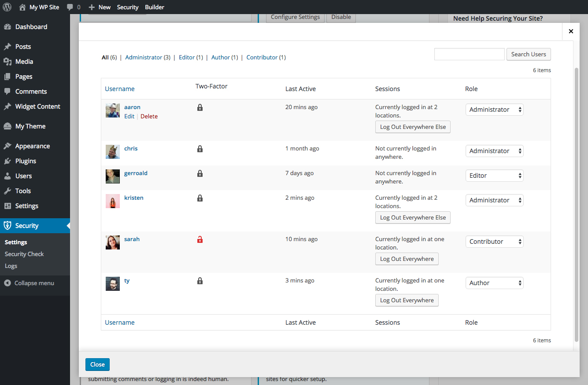Click aaron's two-factor lock icon
The image size is (588, 385).
click(200, 107)
